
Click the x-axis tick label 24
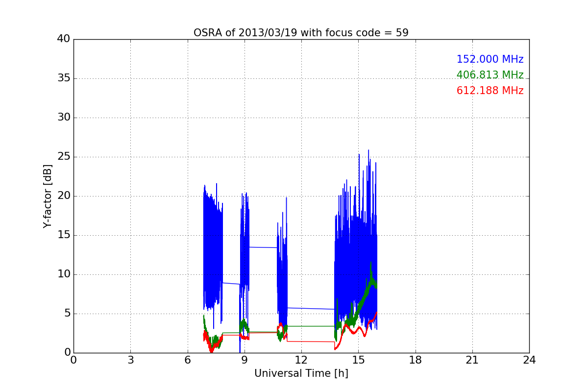click(529, 360)
